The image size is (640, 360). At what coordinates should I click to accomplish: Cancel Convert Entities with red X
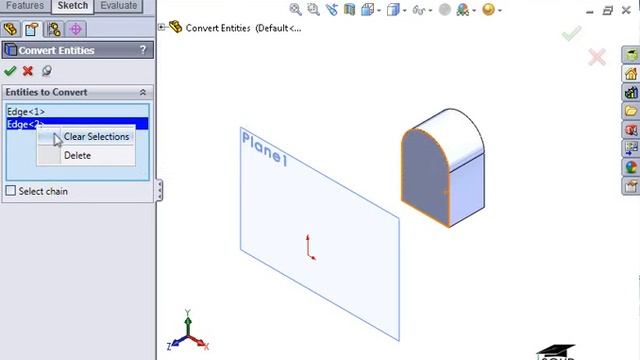point(28,71)
